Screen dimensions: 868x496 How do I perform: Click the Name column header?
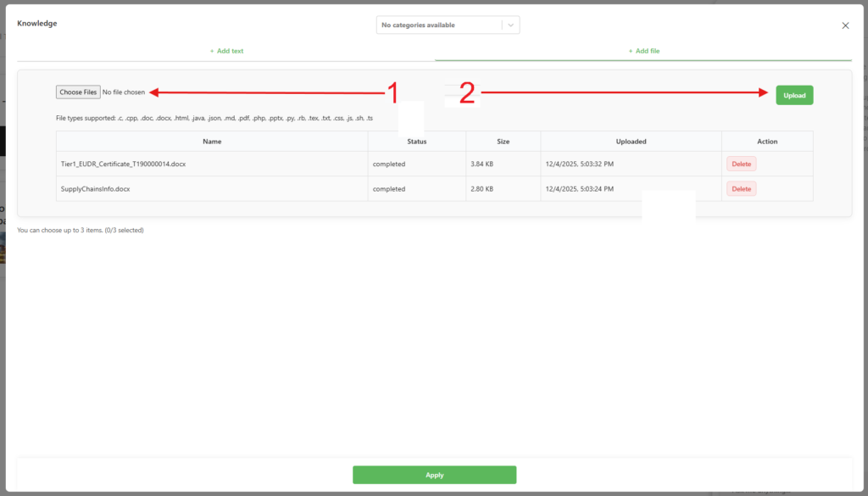tap(212, 142)
